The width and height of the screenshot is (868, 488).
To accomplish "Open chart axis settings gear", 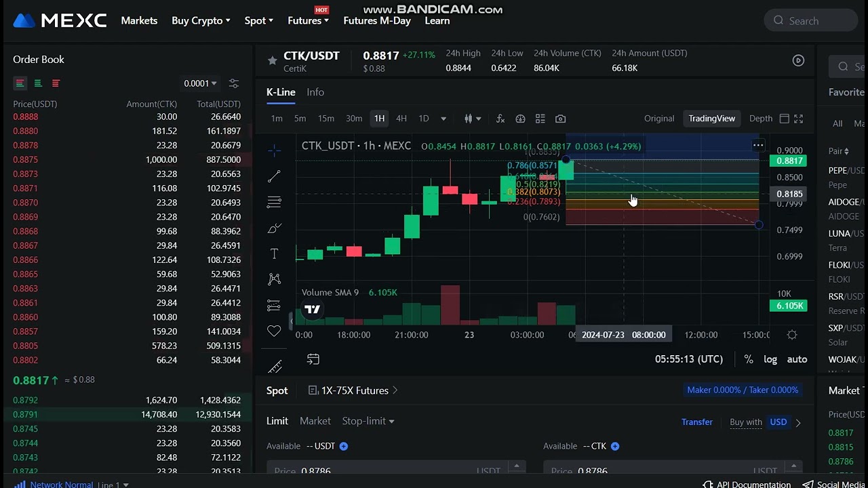I will pyautogui.click(x=792, y=335).
